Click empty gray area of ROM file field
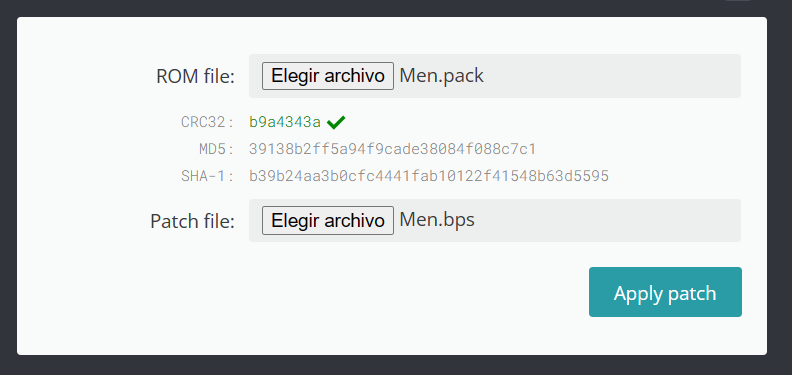Viewport: 792px width, 375px height. 611,76
